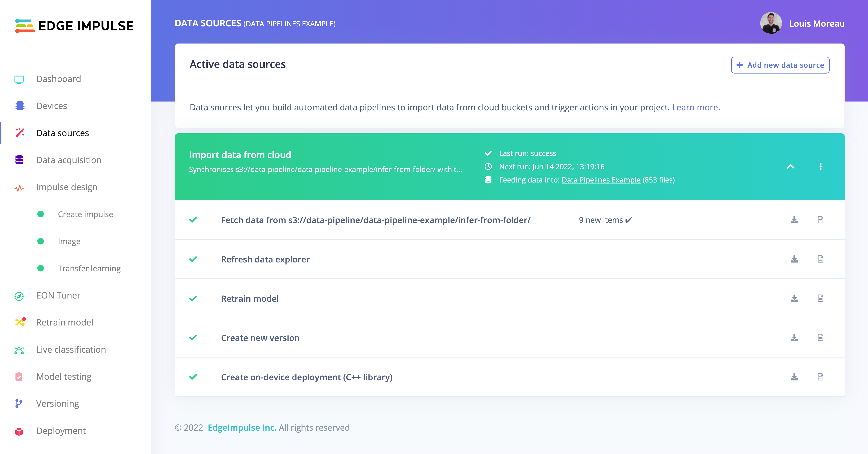Select Transfer learning sub-item
The image size is (868, 454).
pyautogui.click(x=89, y=268)
